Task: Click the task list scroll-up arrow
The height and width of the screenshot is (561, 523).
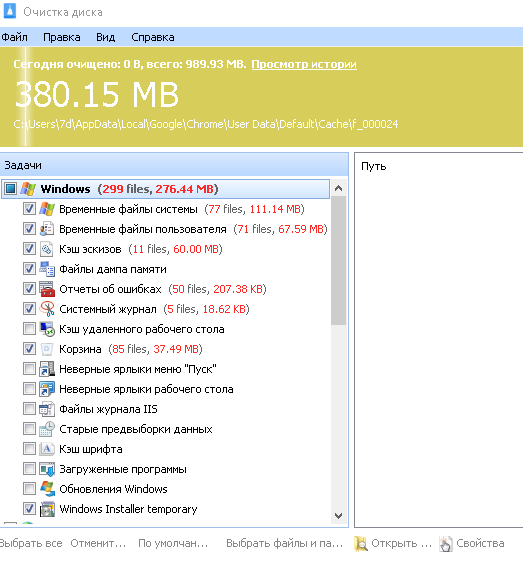Action: [338, 188]
